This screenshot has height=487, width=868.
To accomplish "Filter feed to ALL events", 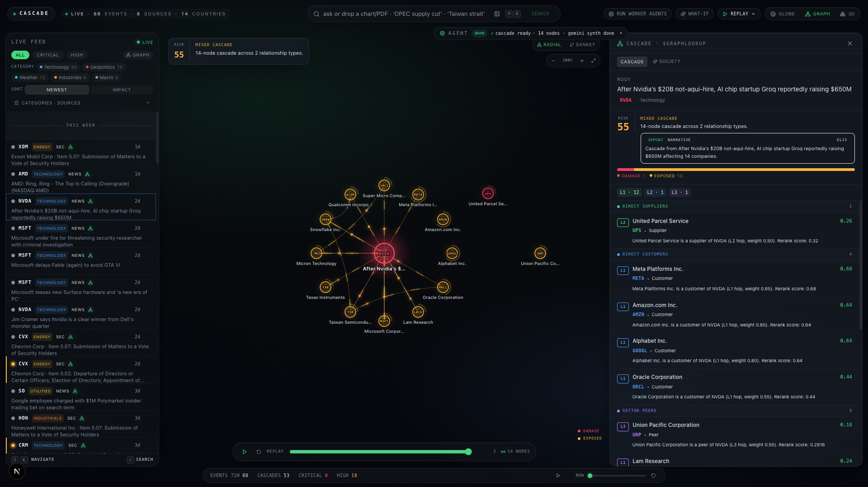I will tap(20, 55).
